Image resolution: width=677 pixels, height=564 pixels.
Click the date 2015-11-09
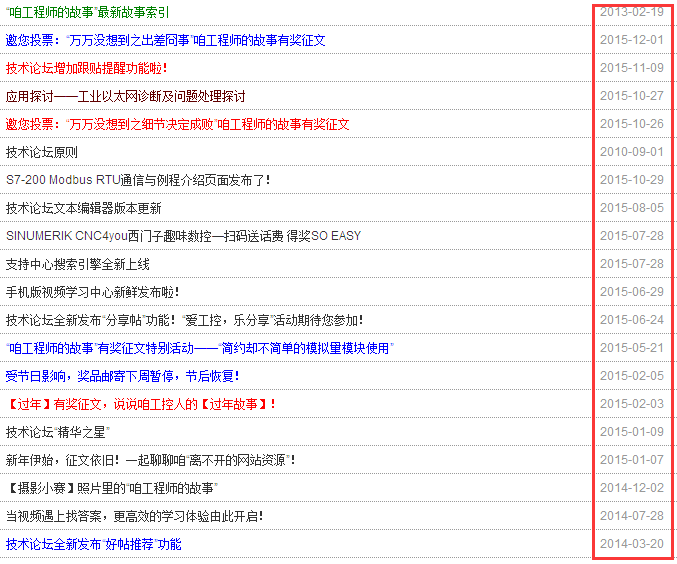pyautogui.click(x=632, y=68)
